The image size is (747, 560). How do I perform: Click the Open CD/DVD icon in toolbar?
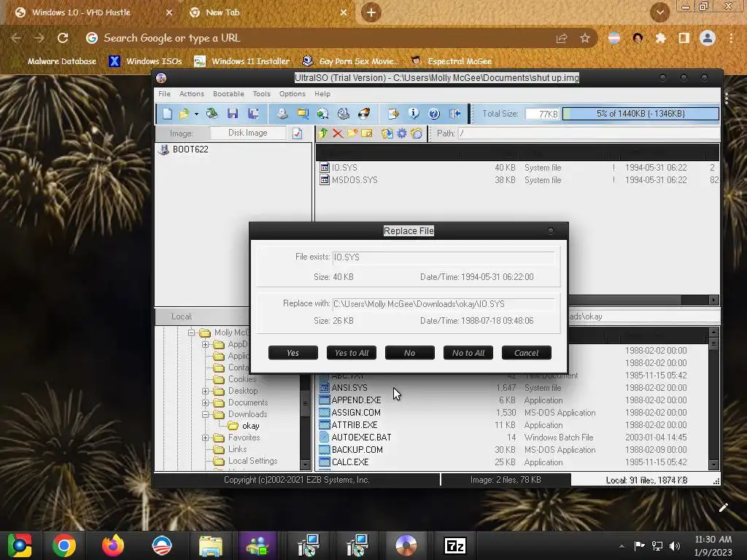tap(212, 113)
